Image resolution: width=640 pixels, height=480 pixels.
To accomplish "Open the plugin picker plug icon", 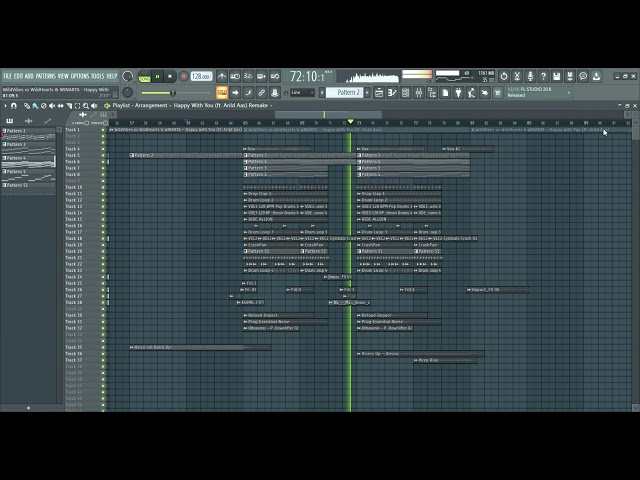I will 458,93.
